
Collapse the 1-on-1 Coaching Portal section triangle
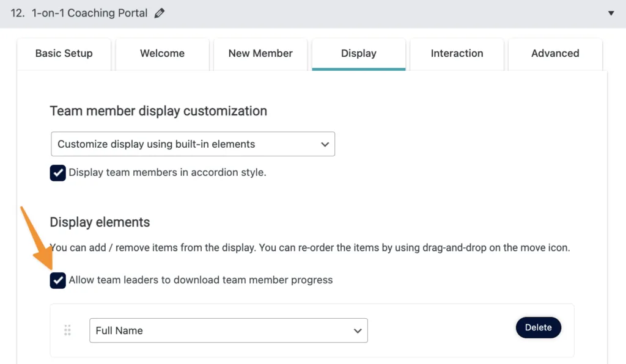tap(611, 13)
